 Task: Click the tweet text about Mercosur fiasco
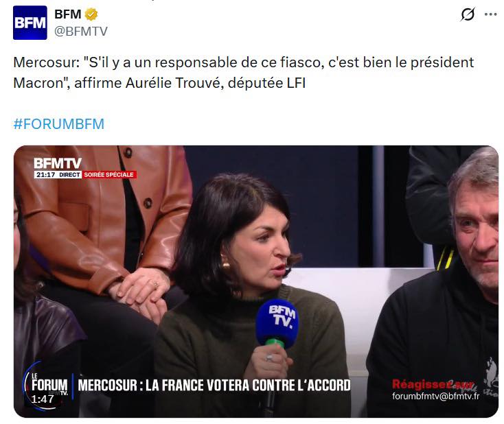[x=243, y=73]
